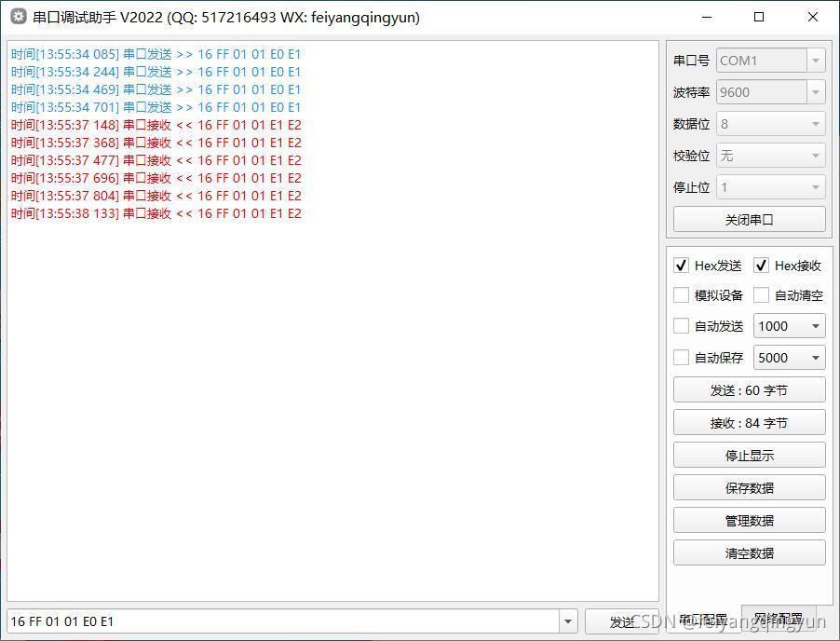Expand the send history dropdown arrow
840x641 pixels.
pos(567,620)
